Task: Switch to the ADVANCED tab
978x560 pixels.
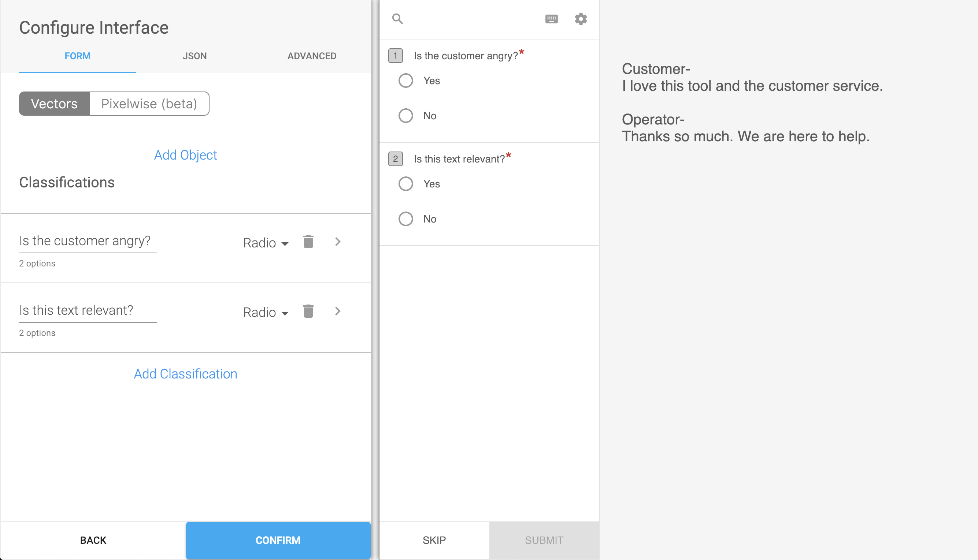Action: click(312, 56)
